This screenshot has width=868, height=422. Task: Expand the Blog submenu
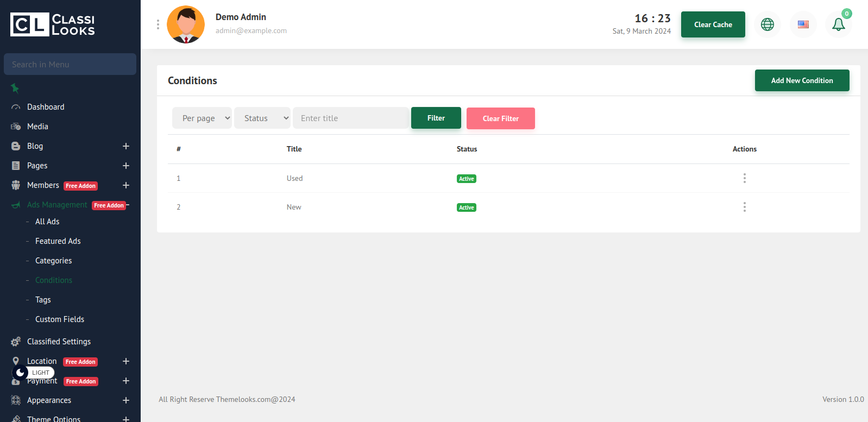(126, 146)
